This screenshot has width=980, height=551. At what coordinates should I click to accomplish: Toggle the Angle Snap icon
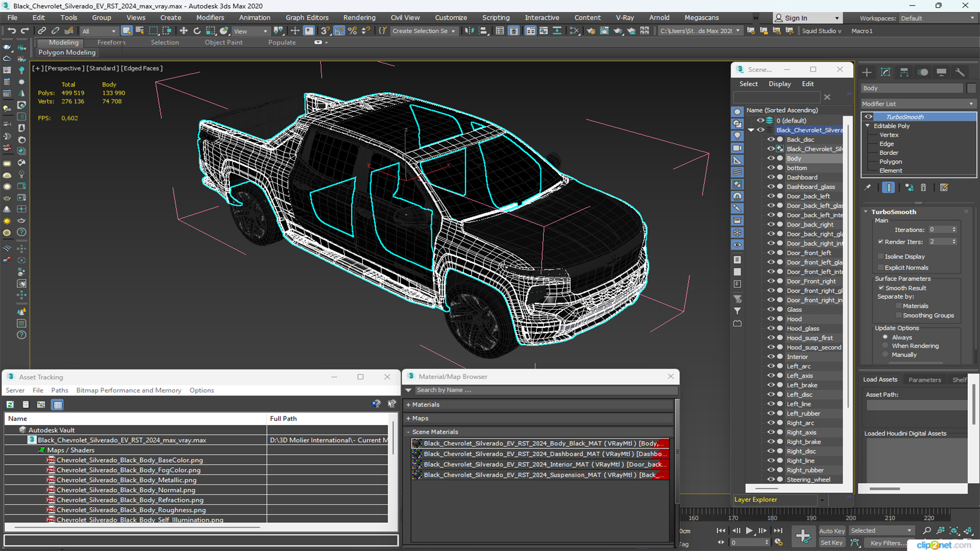[x=339, y=31]
